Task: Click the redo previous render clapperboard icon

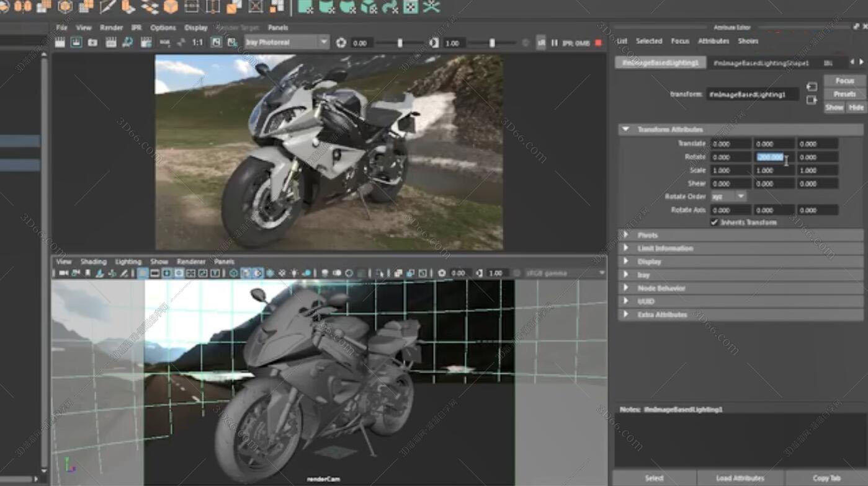Action: point(60,43)
